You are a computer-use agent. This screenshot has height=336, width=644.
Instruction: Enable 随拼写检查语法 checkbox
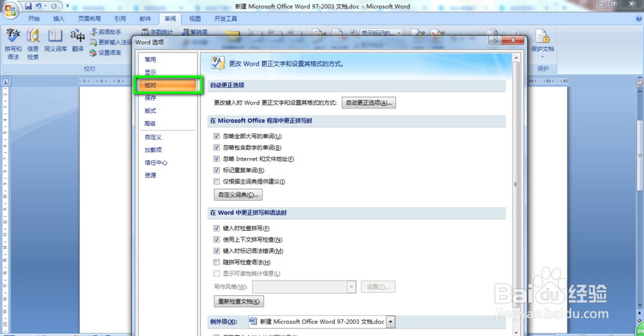tap(216, 262)
